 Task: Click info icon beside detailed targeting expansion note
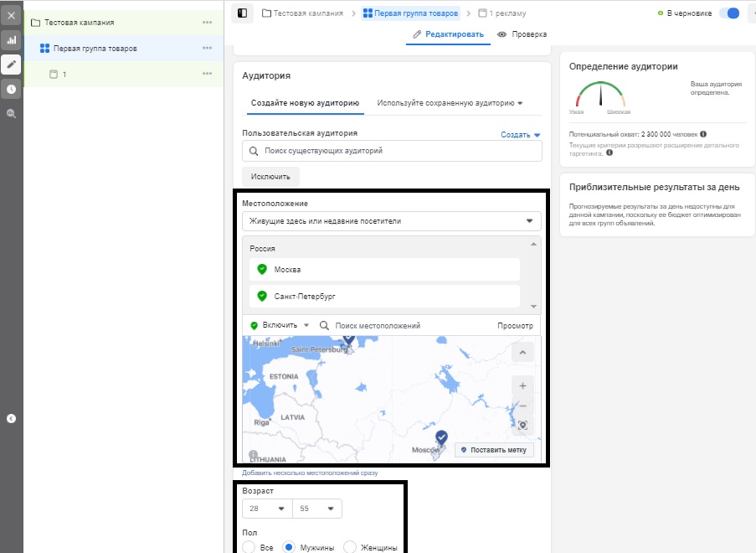click(x=609, y=153)
